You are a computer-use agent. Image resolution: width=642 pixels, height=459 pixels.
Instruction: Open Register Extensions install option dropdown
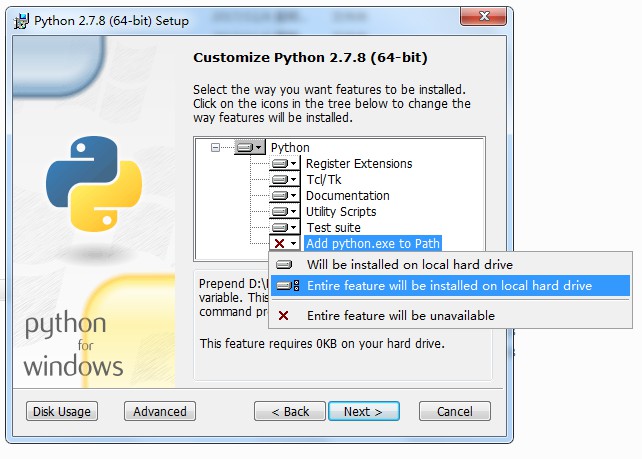[285, 163]
